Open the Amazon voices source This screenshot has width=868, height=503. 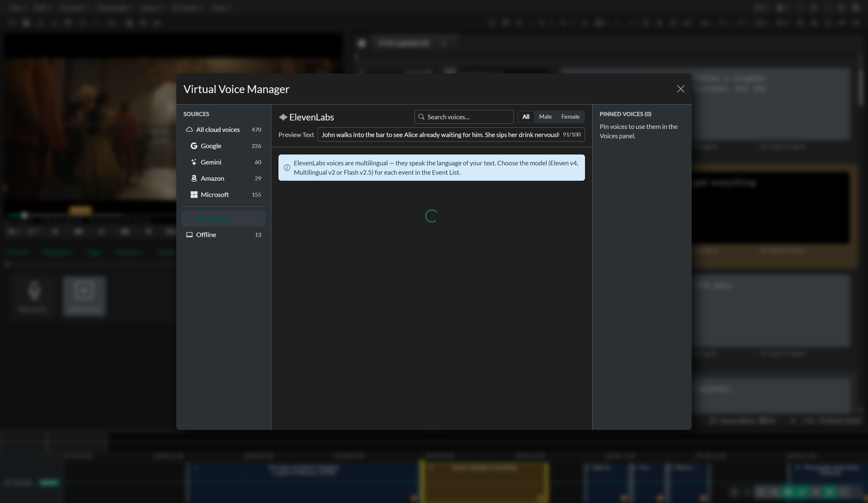224,178
